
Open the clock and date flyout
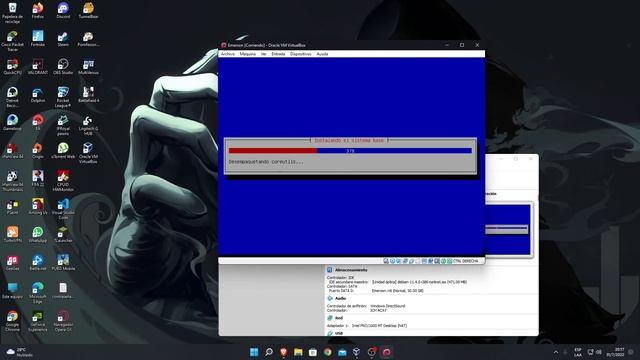(x=615, y=352)
